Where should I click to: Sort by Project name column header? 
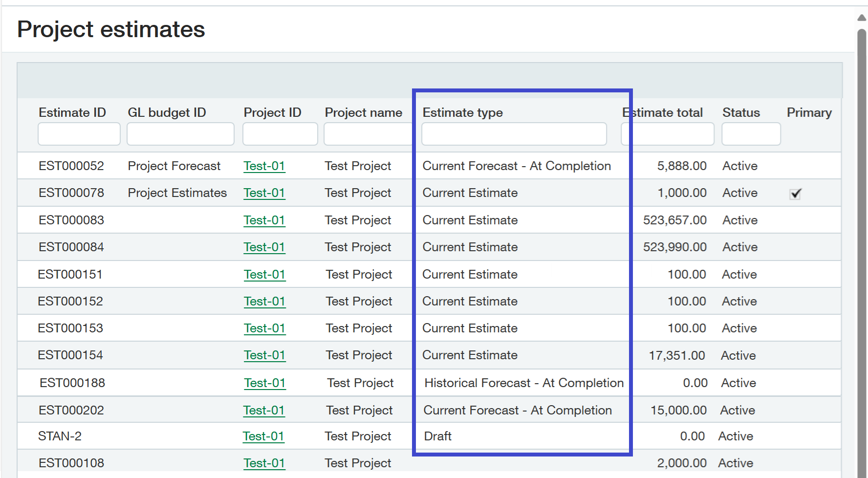[x=364, y=112]
